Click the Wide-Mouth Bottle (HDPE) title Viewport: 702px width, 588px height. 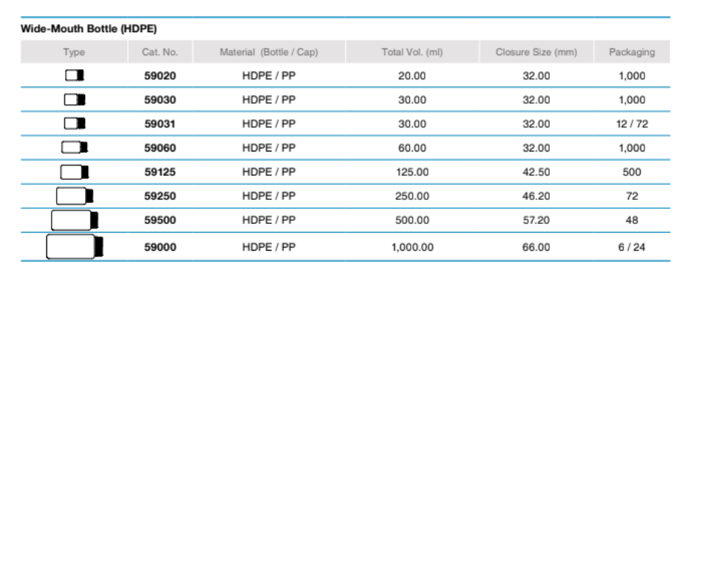(x=88, y=29)
